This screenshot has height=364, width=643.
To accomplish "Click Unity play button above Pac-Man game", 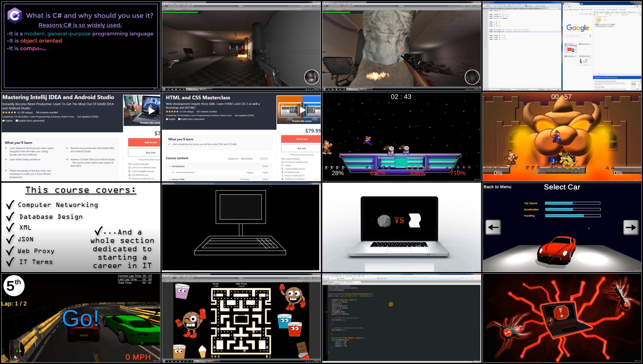I will pos(237,278).
